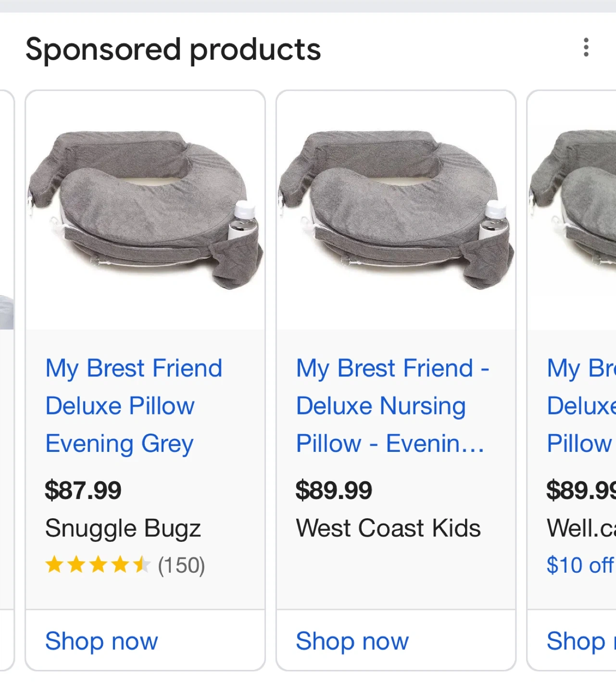Select the Snuggle Bugz seller name
The height and width of the screenshot is (693, 616).
pos(123,528)
